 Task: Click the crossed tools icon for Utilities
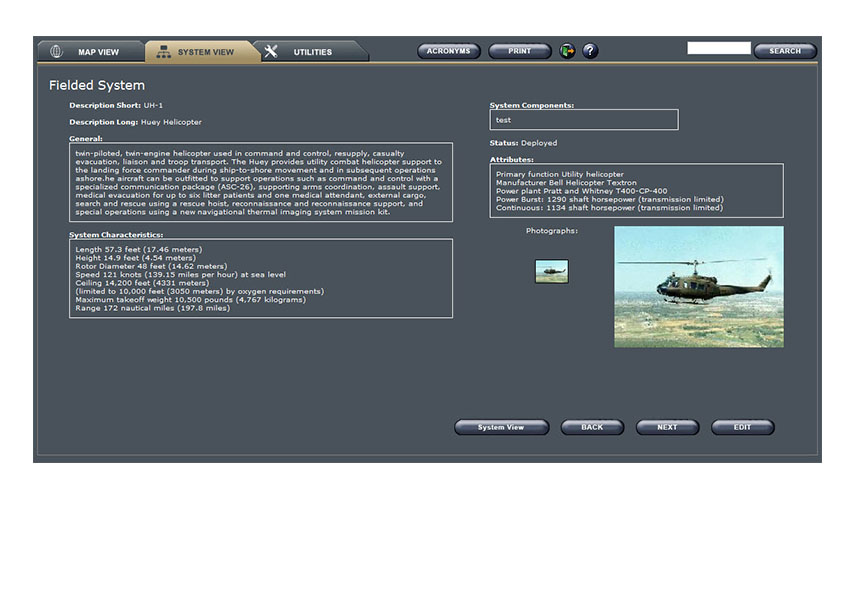271,51
